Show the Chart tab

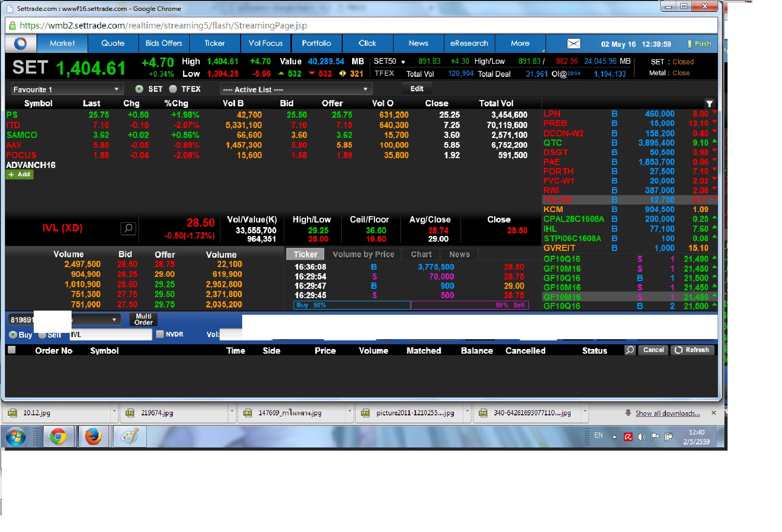pyautogui.click(x=421, y=254)
